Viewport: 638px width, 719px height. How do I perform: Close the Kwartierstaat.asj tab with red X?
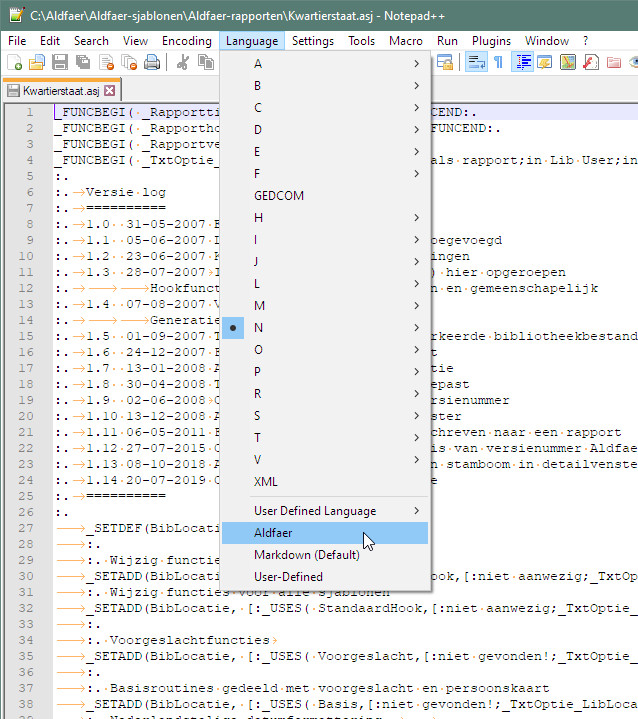pos(109,90)
